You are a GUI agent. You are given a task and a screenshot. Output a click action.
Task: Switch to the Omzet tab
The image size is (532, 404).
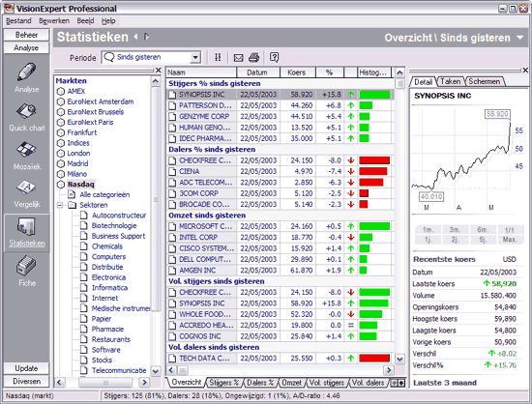[291, 383]
